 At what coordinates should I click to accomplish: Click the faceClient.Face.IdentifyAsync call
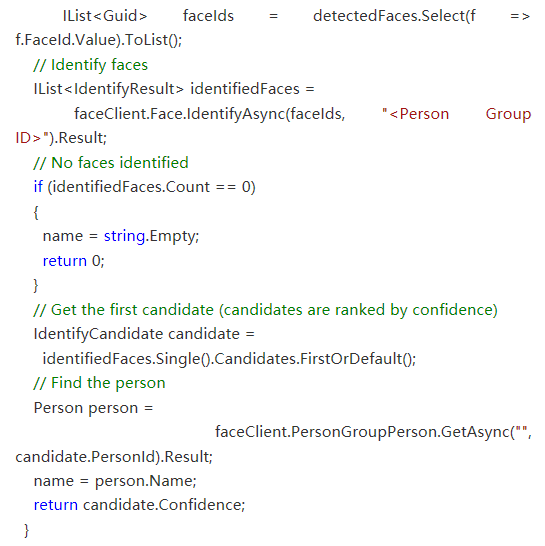(210, 114)
